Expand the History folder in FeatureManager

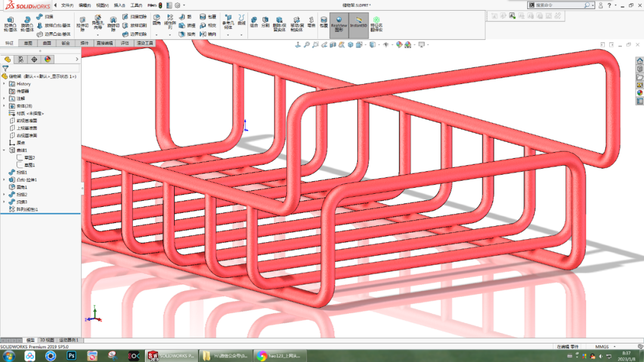4,84
